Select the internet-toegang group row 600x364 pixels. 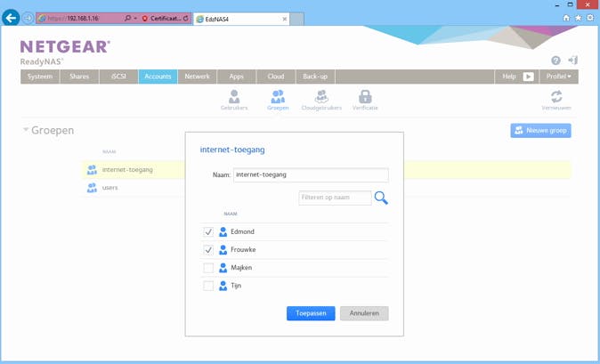(326, 170)
